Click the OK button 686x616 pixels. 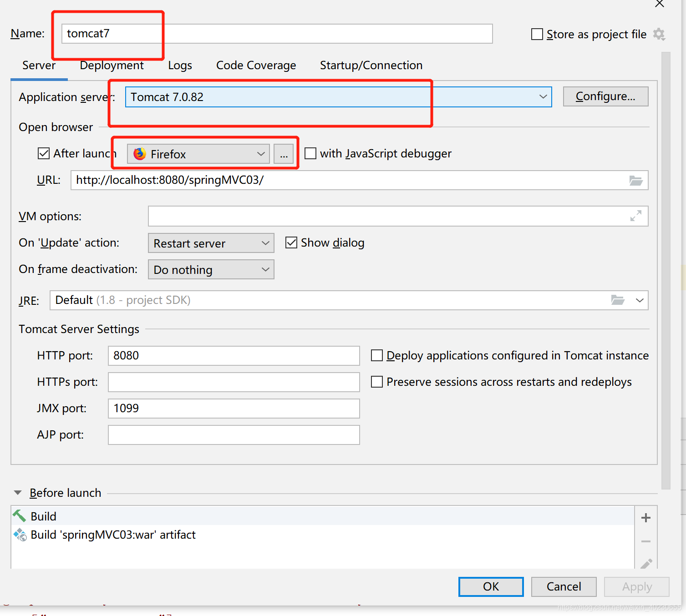[491, 586]
